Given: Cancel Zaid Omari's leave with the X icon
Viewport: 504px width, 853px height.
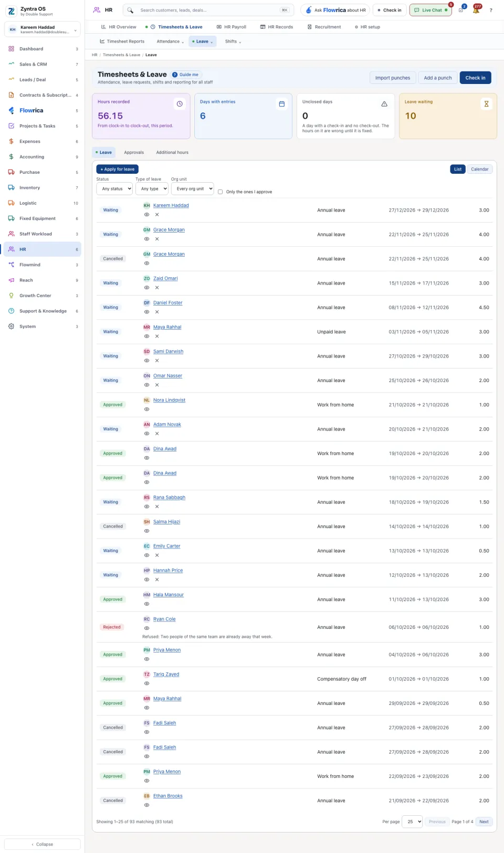Looking at the screenshot, I should click(x=157, y=288).
